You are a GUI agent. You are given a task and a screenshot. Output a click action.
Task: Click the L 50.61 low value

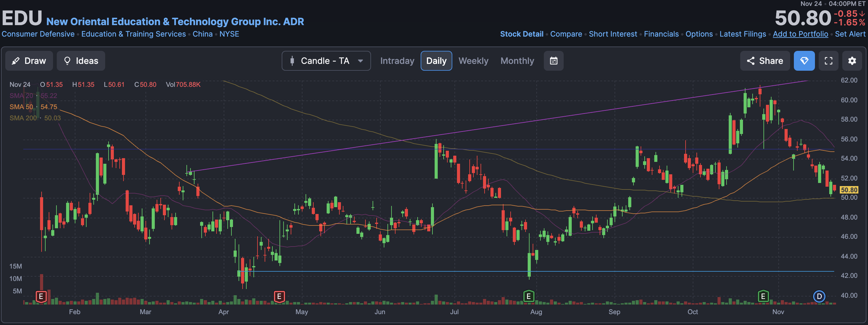pos(114,85)
